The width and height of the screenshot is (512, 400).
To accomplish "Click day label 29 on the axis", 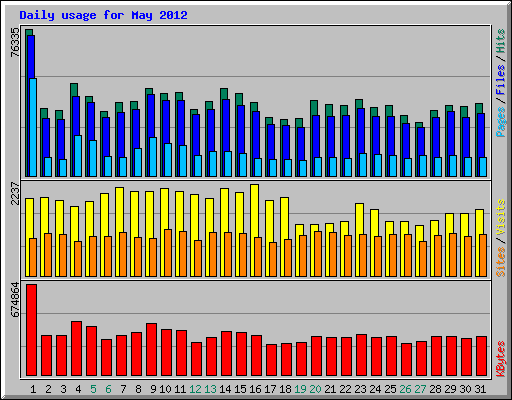I will [450, 389].
